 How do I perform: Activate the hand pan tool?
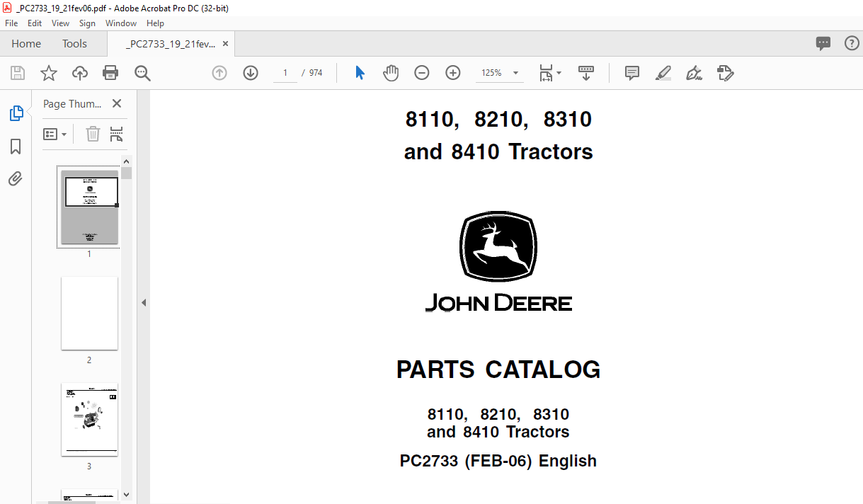(391, 73)
